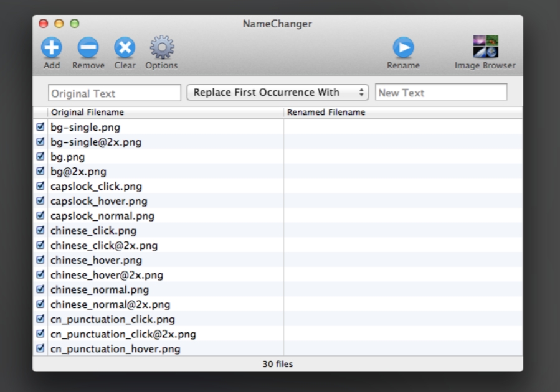
Task: Select the chinese_normal@2x.png filename
Action: pos(110,305)
